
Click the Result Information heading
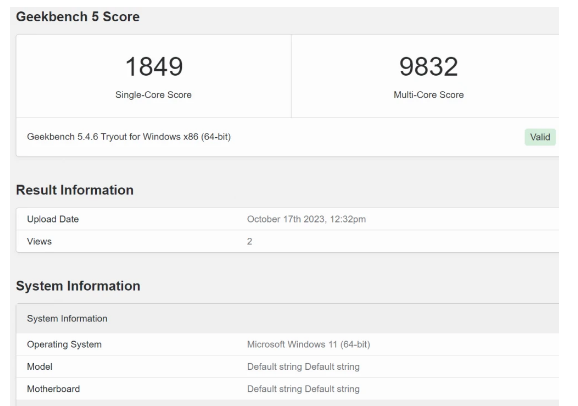pyautogui.click(x=75, y=190)
